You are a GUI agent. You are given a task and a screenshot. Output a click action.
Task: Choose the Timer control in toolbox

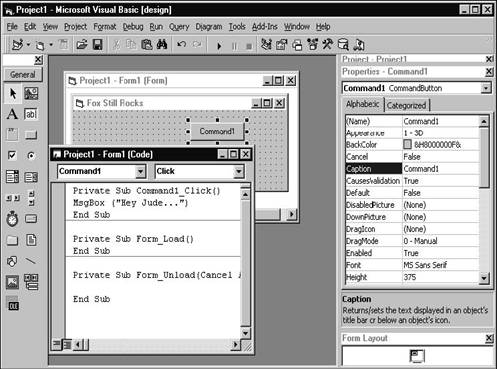tap(12, 219)
